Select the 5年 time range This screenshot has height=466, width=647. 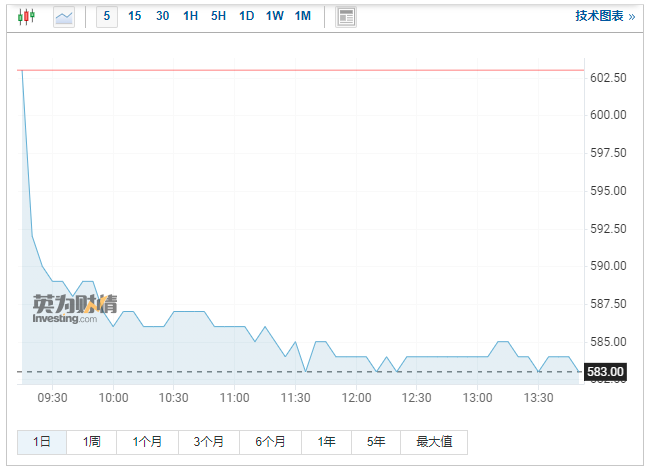(x=376, y=442)
